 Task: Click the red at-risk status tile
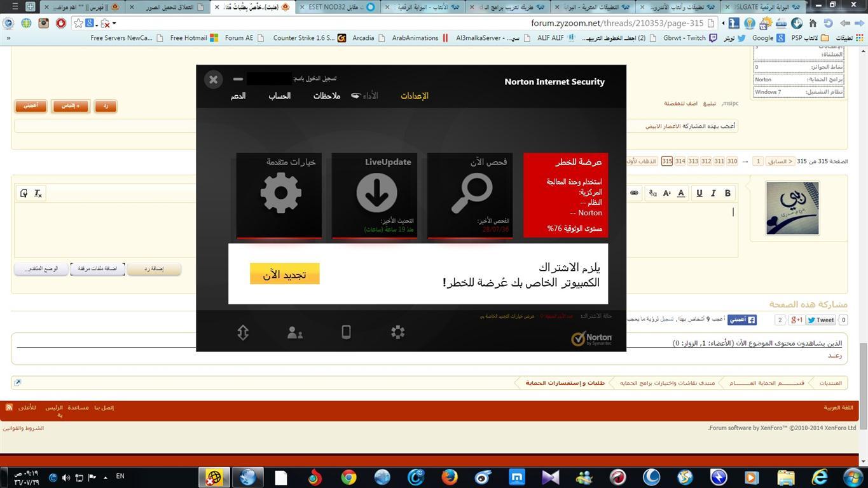[565, 196]
